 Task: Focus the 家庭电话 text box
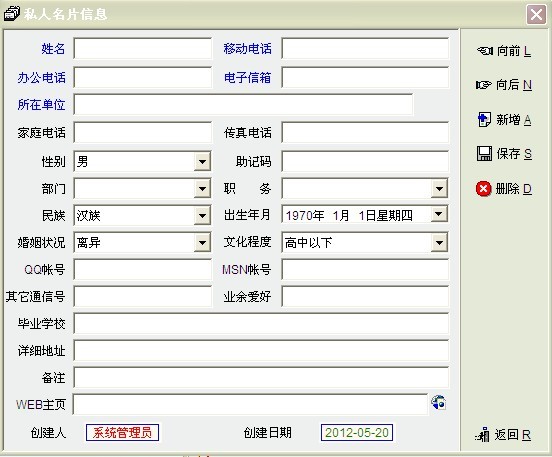(143, 133)
